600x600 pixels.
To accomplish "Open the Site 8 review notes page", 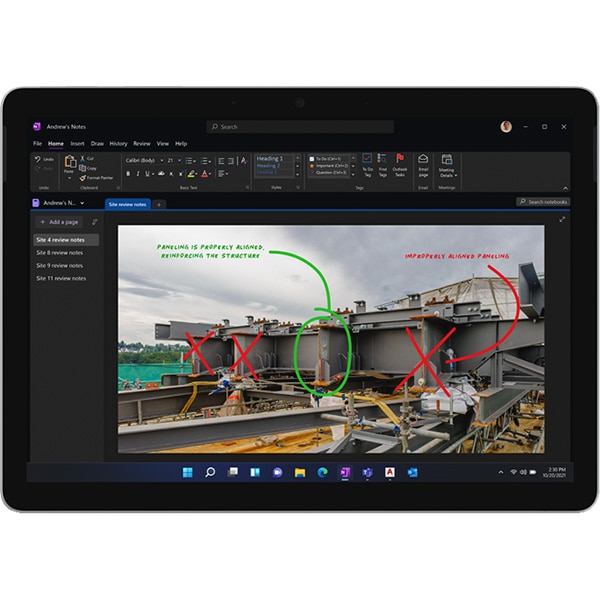I will 60,253.
